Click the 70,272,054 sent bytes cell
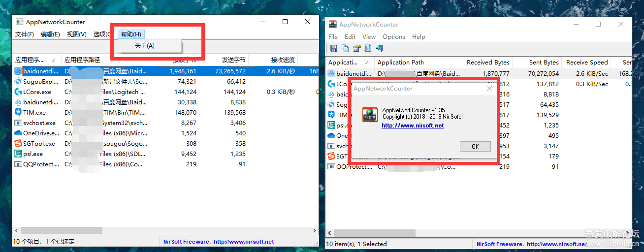644x252 pixels. pos(543,73)
